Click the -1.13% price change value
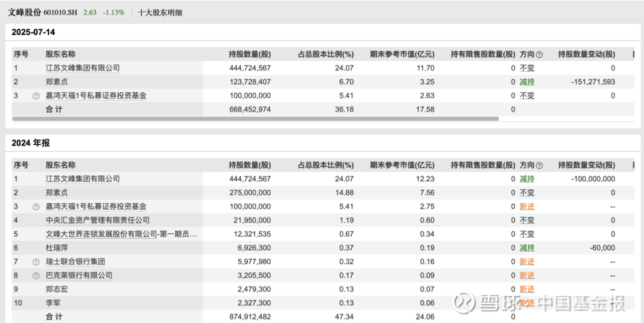 click(113, 13)
